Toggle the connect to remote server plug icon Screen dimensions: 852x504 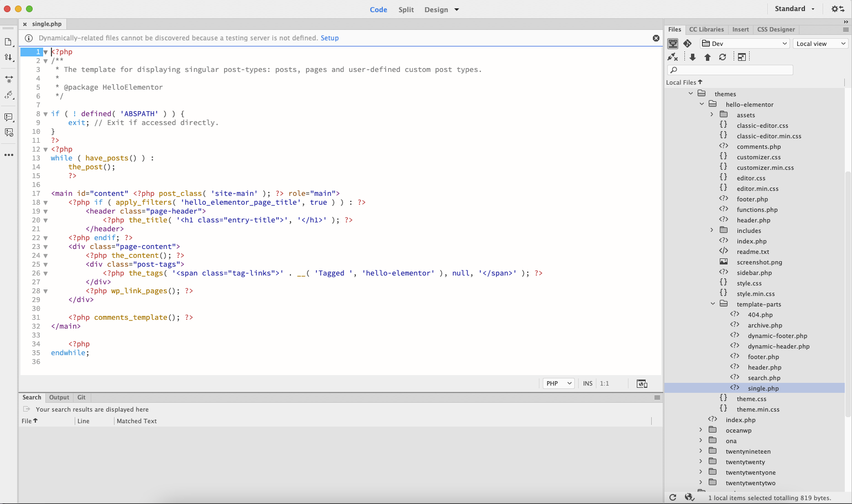tap(673, 57)
